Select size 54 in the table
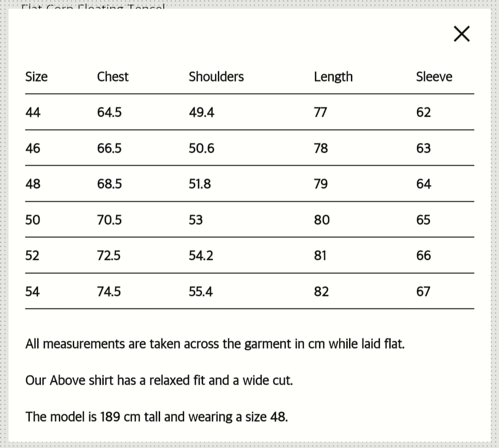The width and height of the screenshot is (499, 448). click(x=33, y=291)
